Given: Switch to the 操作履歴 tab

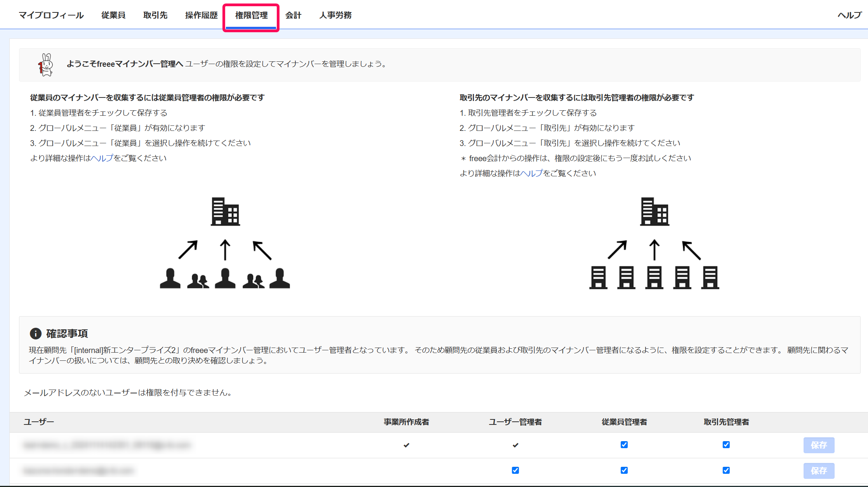Looking at the screenshot, I should tap(201, 15).
